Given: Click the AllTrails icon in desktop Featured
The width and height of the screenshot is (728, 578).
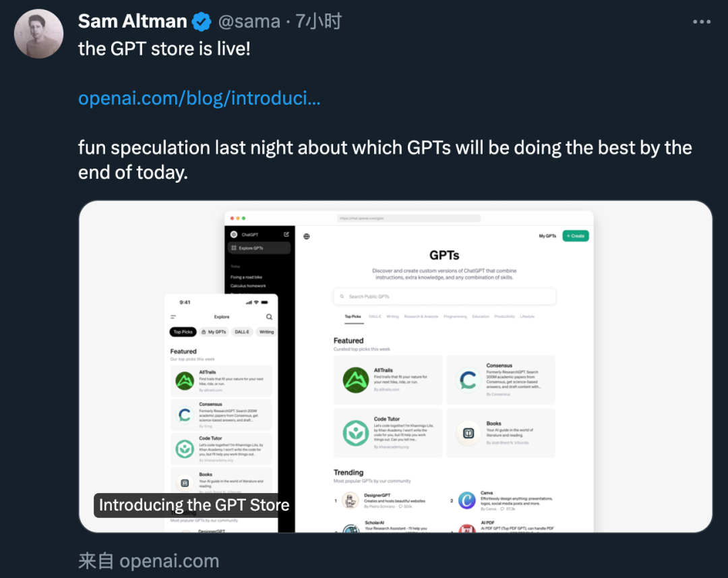Looking at the screenshot, I should [355, 380].
